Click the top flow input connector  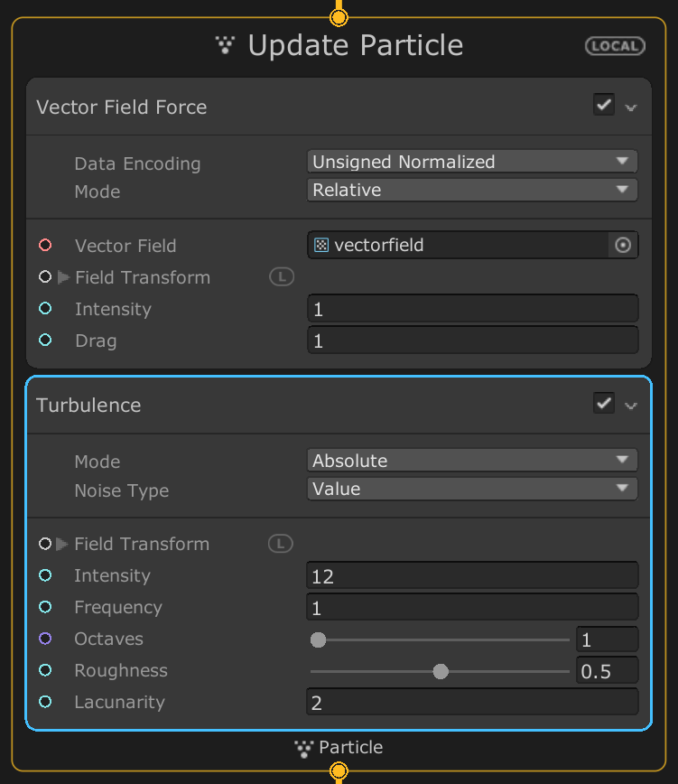pos(339,17)
